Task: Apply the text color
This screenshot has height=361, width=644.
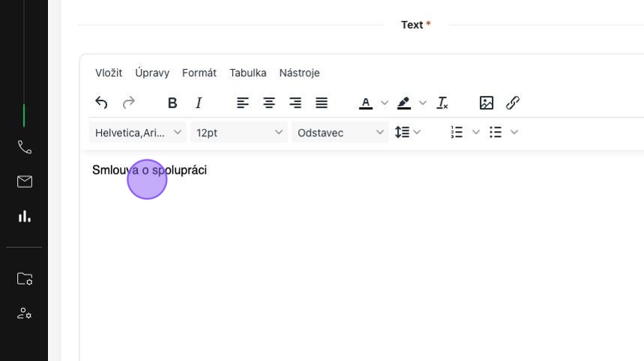Action: (365, 103)
